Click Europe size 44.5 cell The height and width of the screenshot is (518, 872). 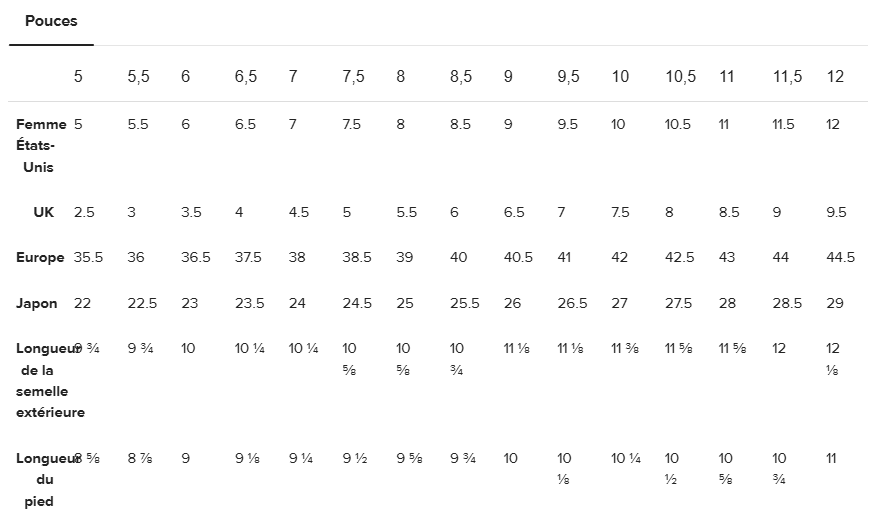tap(840, 257)
